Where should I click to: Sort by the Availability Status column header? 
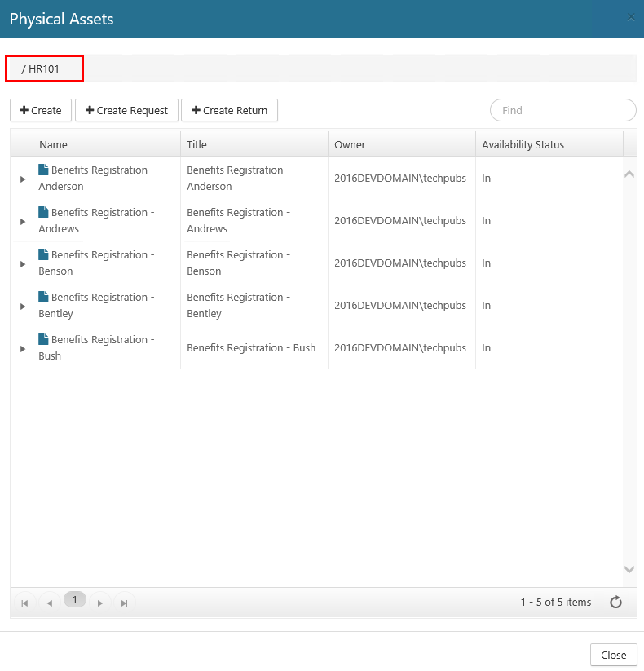(523, 144)
